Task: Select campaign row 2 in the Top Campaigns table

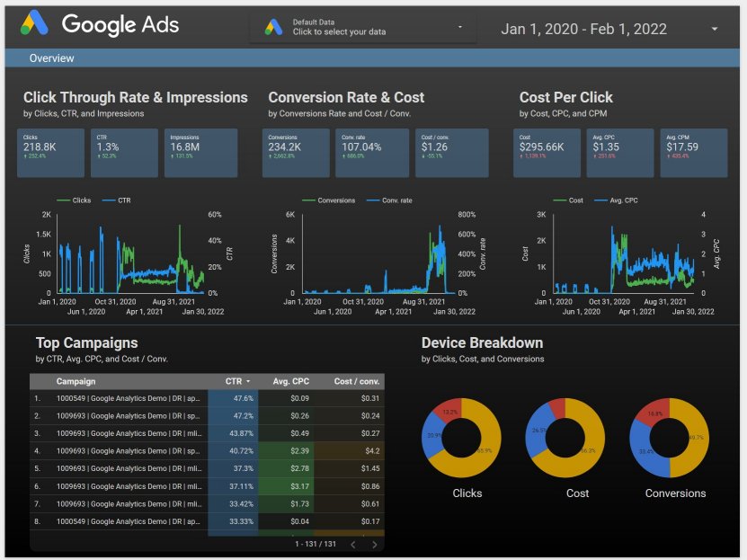Action: pos(207,415)
